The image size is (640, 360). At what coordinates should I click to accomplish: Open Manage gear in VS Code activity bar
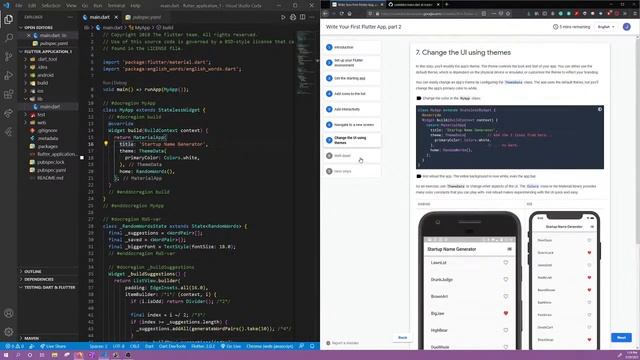(9, 331)
